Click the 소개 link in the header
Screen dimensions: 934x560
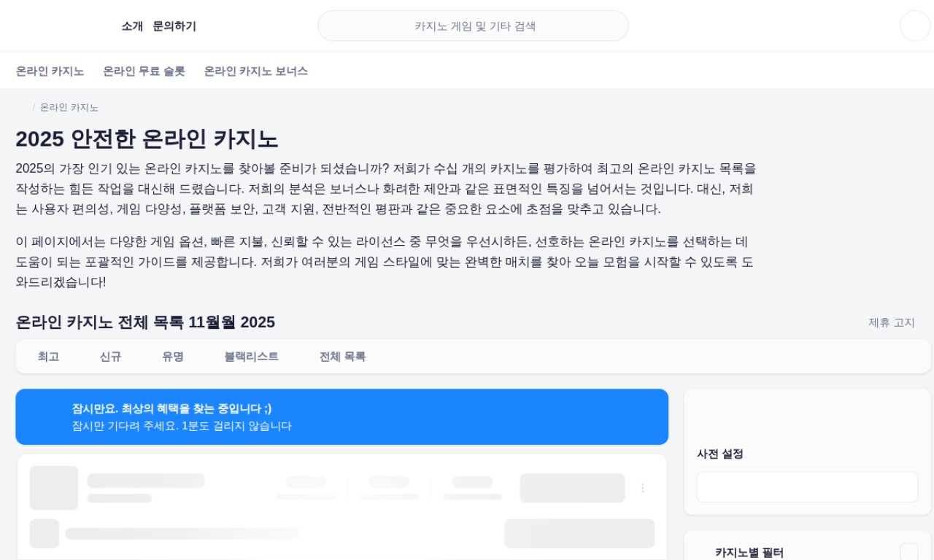click(x=132, y=26)
